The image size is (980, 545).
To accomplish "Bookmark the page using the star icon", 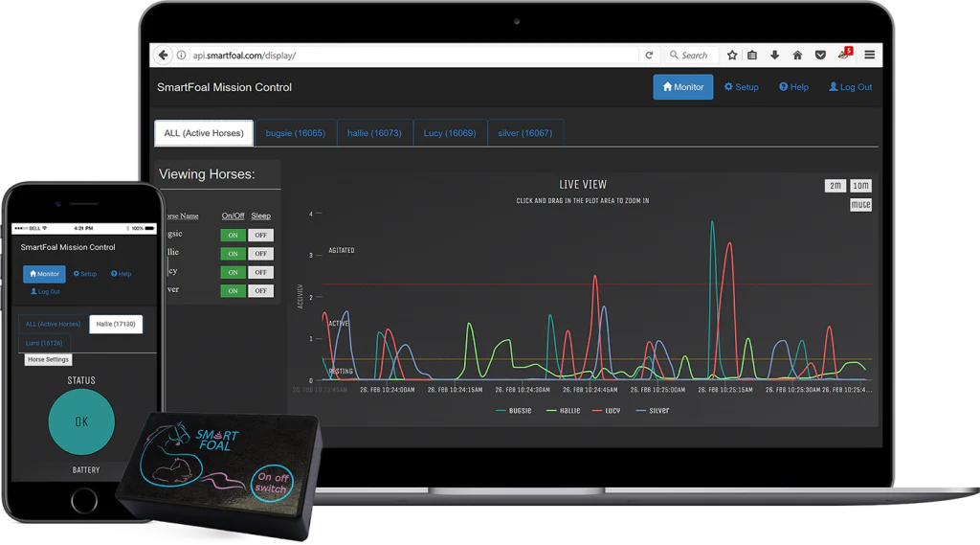I will coord(732,56).
